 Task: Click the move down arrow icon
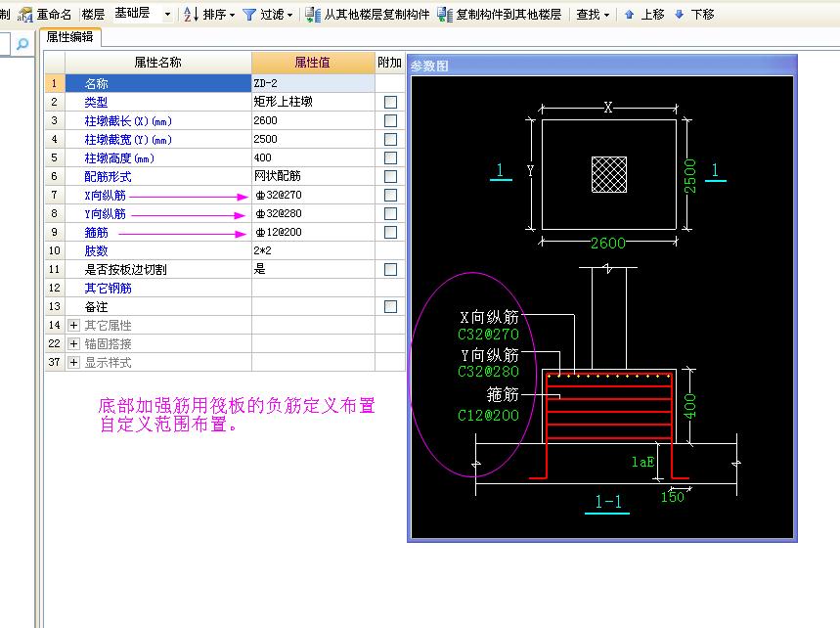click(679, 15)
